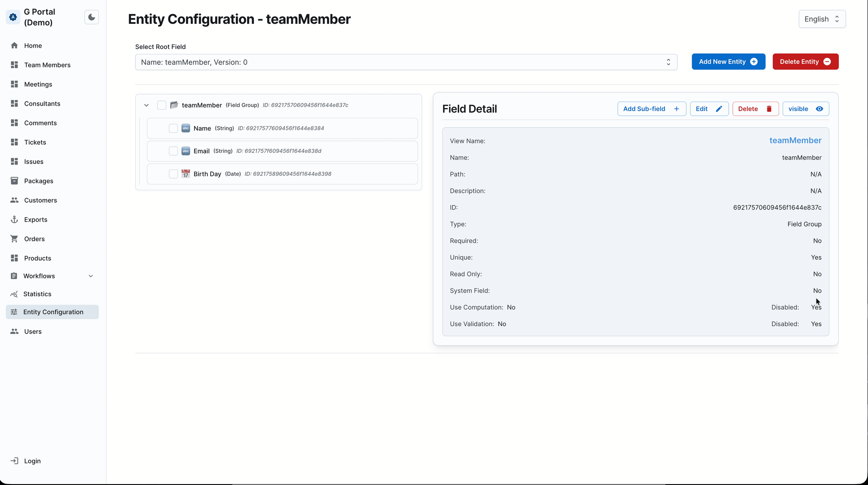Viewport: 868px width, 485px height.
Task: Click the trash icon on the Delete button
Action: (x=769, y=108)
